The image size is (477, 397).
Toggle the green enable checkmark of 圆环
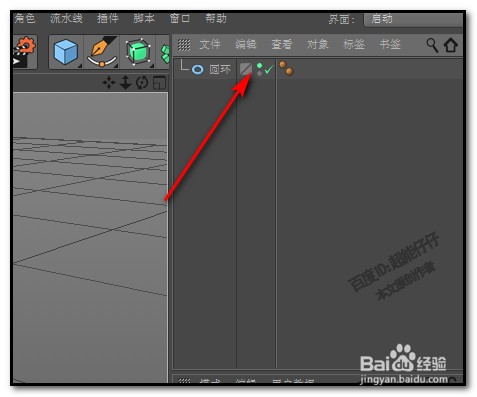tap(269, 69)
